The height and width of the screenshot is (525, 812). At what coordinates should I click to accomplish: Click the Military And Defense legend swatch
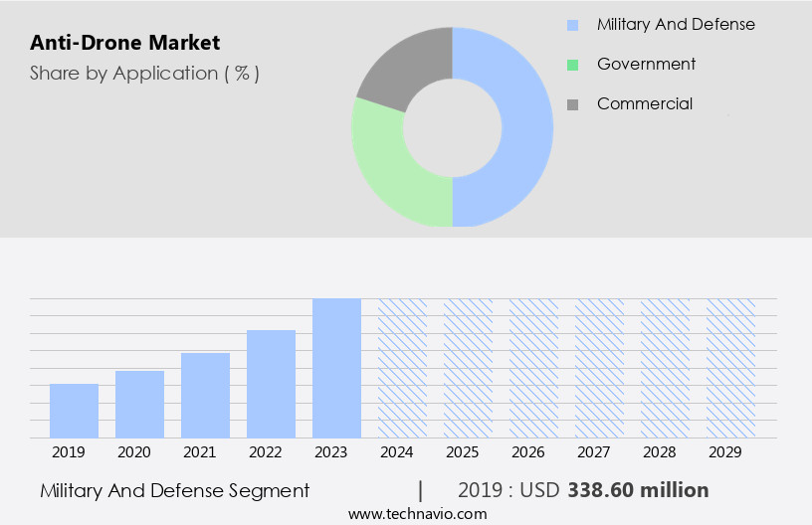click(x=572, y=25)
